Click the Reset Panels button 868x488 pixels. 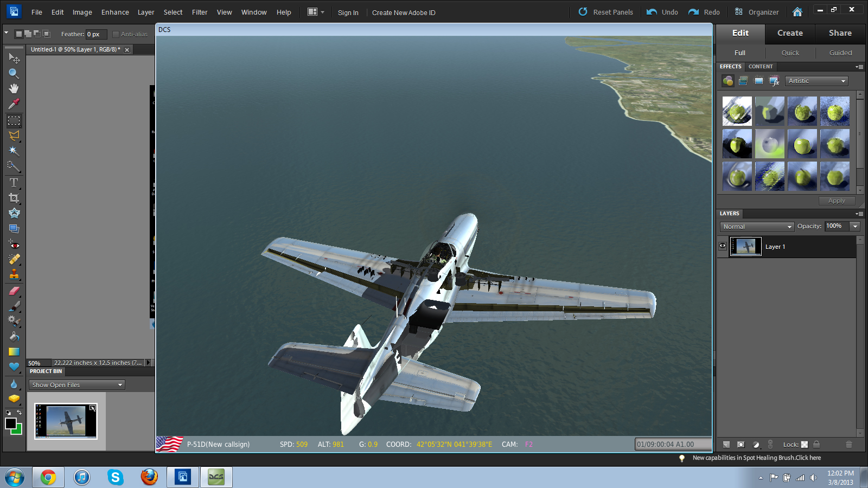coord(605,12)
